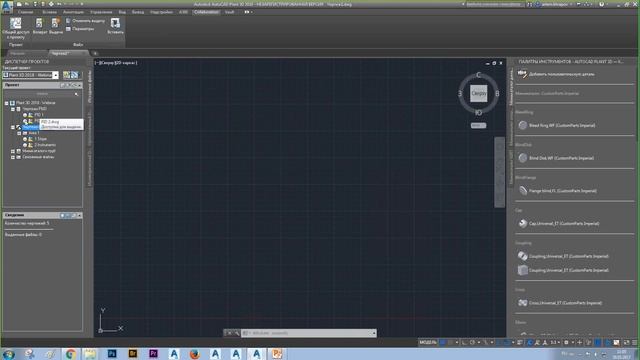This screenshot has height=360, width=640.
Task: Select the Cross Universal ET palette tool
Action: [x=560, y=303]
